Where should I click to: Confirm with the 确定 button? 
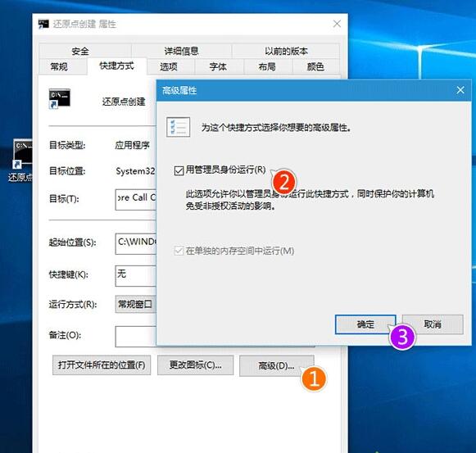pyautogui.click(x=365, y=324)
